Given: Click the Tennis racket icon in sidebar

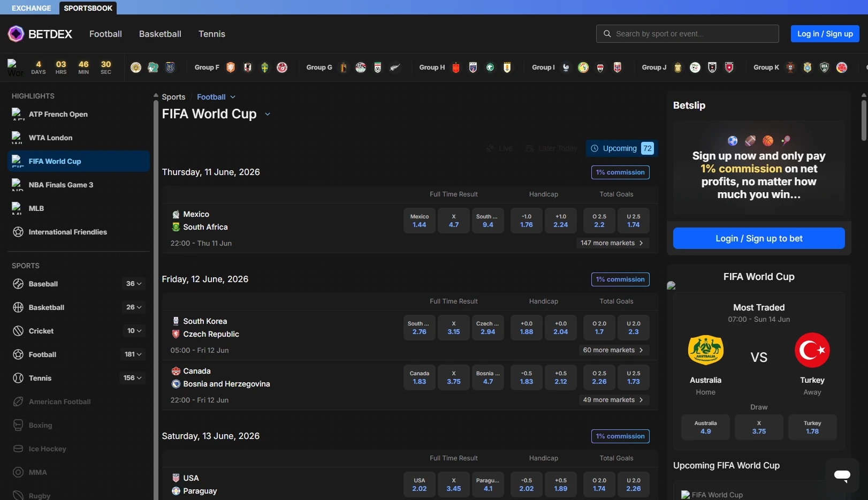Looking at the screenshot, I should (x=18, y=378).
